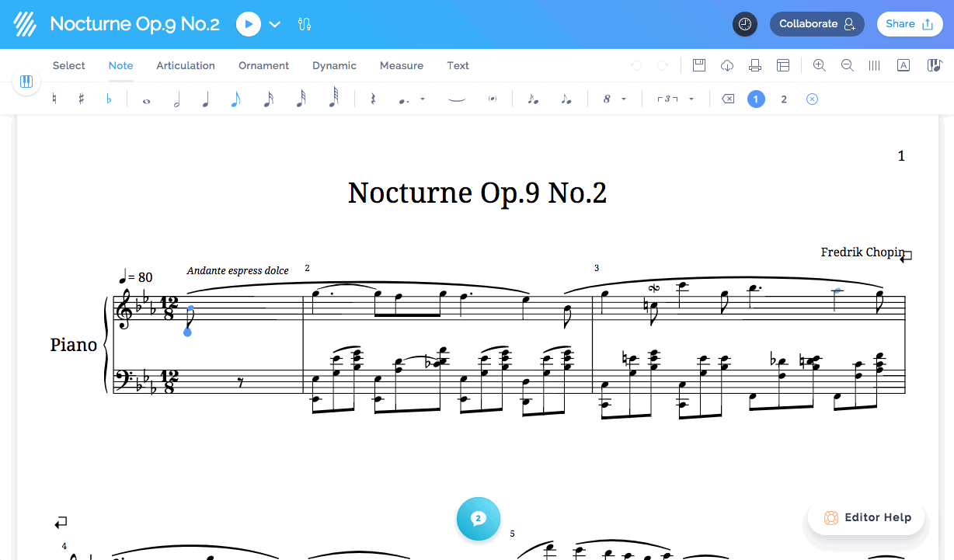Open the Dynamic tab
This screenshot has height=560, width=954.
click(334, 65)
